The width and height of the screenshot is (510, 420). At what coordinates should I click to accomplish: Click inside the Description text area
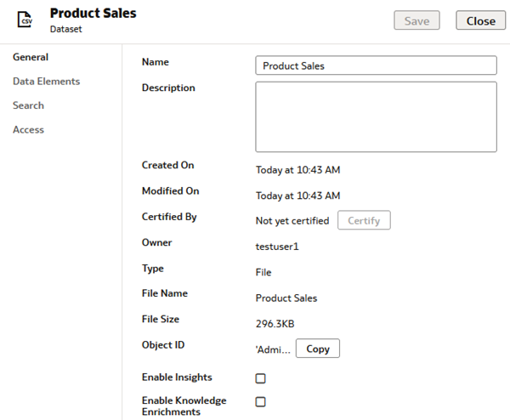[376, 116]
